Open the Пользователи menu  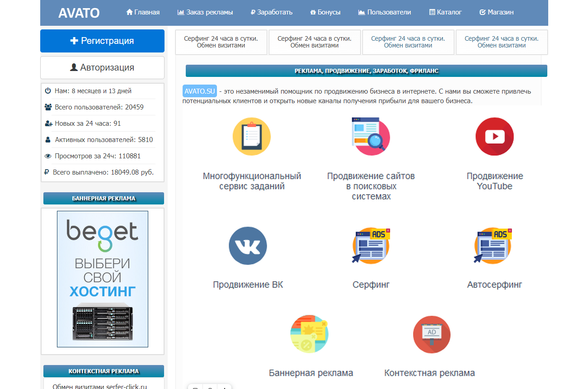coord(385,12)
